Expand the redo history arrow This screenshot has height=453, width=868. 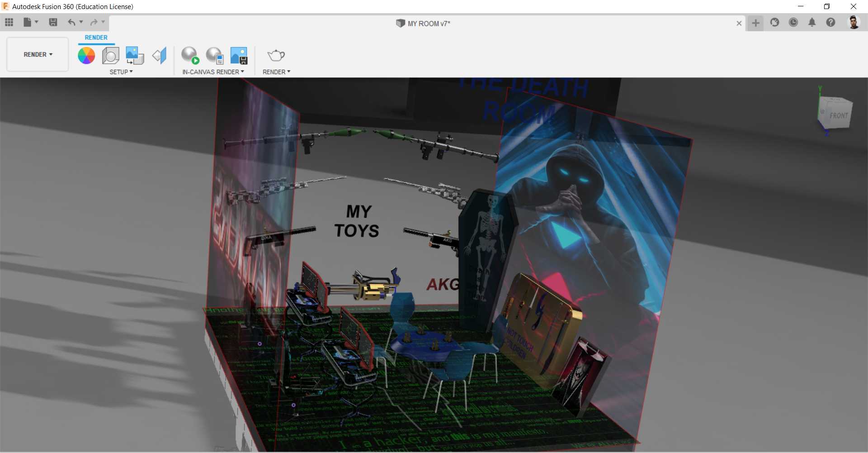pos(104,22)
